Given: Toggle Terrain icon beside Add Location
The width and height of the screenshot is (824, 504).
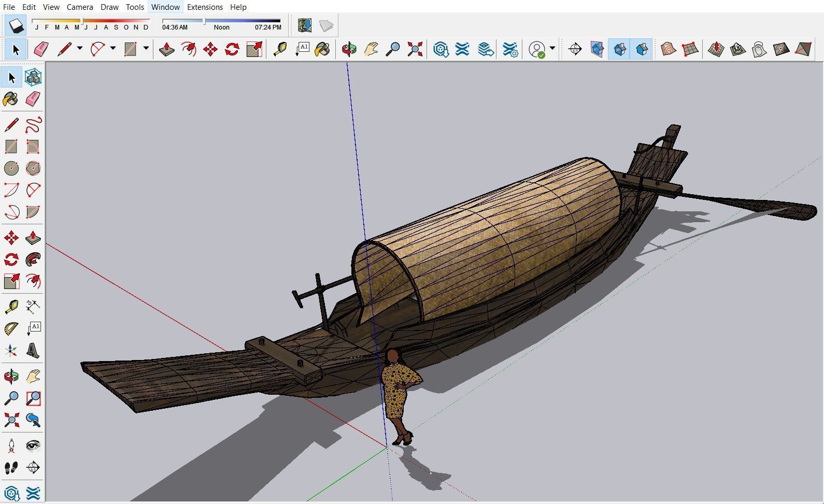Looking at the screenshot, I should [x=326, y=25].
